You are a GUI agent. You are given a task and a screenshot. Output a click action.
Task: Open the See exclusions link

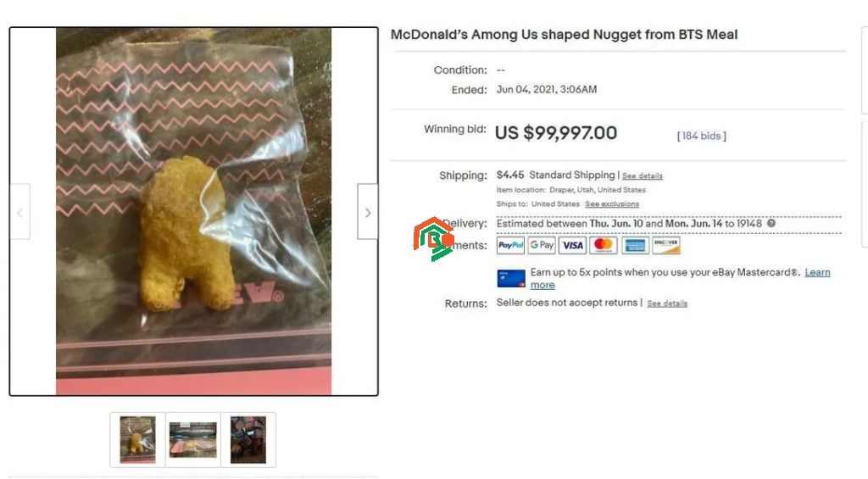tap(612, 203)
